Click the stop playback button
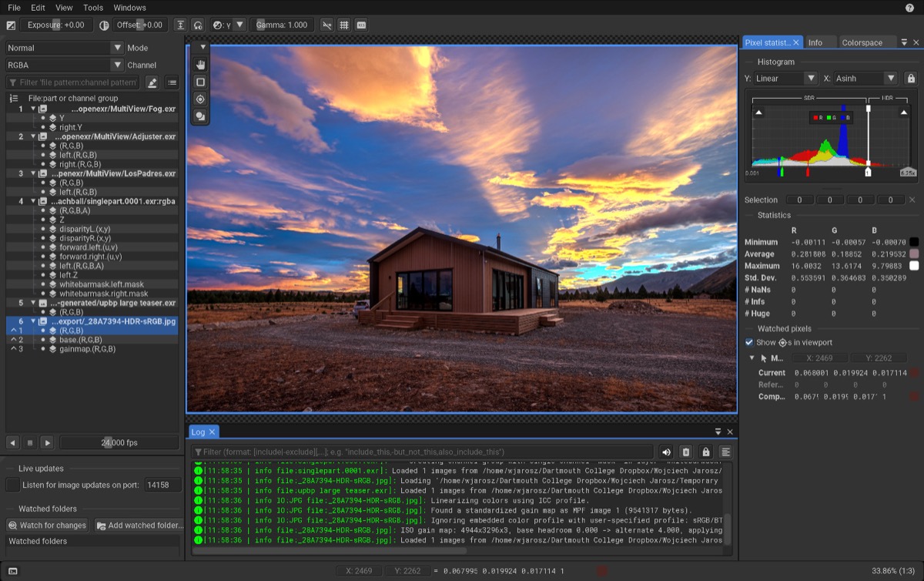Image resolution: width=924 pixels, height=581 pixels. coord(30,442)
